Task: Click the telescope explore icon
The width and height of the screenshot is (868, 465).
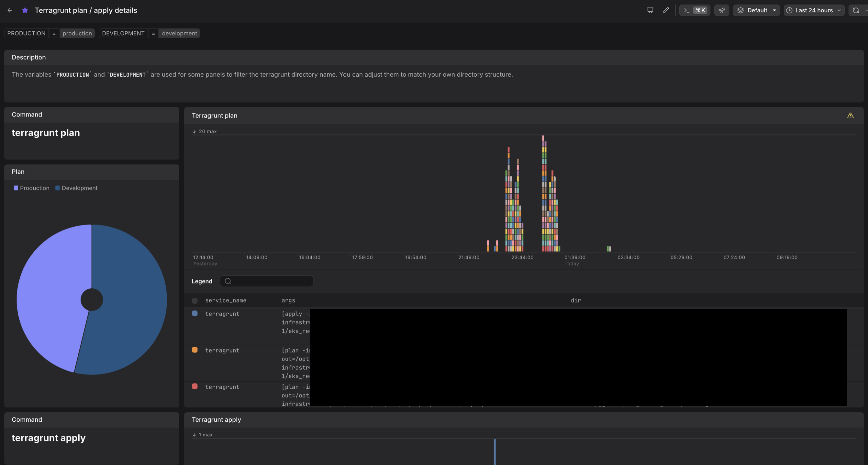Action: pos(721,10)
